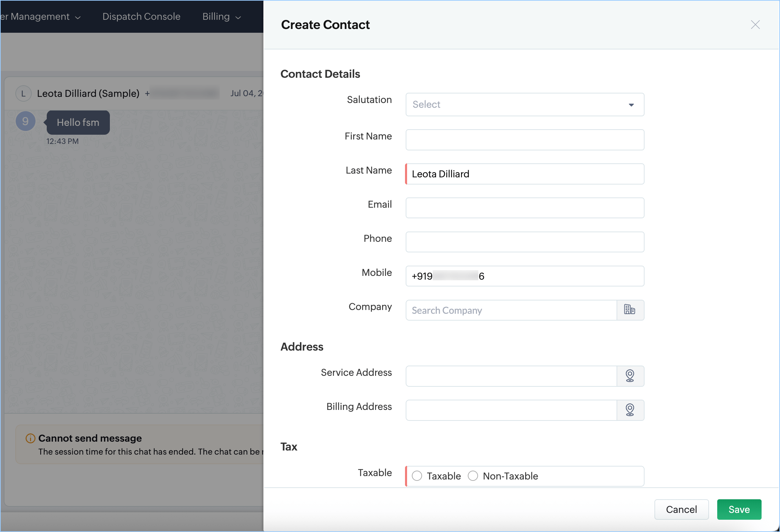Open Dispatch Console tab
The image size is (780, 532).
click(x=141, y=17)
